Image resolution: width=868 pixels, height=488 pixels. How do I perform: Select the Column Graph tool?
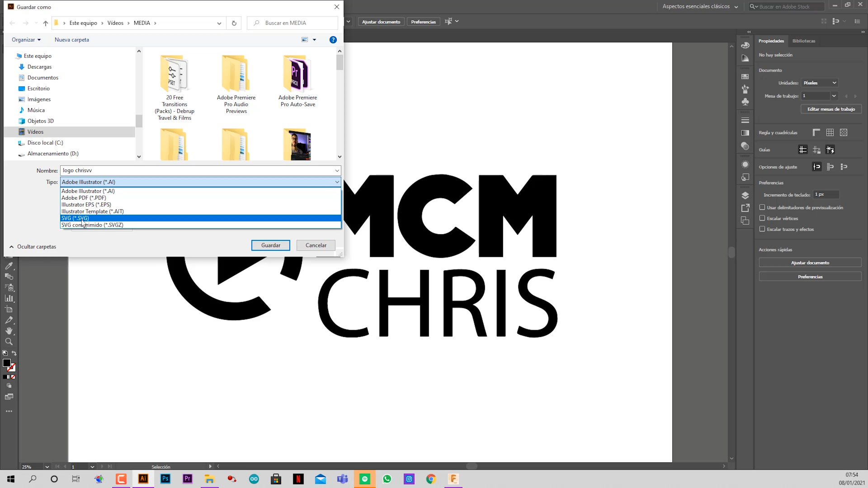click(9, 298)
